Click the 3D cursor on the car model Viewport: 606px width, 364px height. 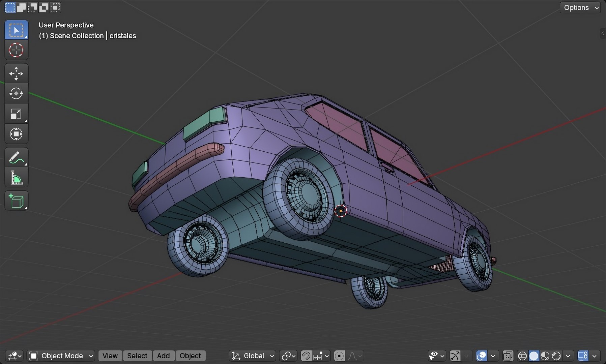(341, 211)
